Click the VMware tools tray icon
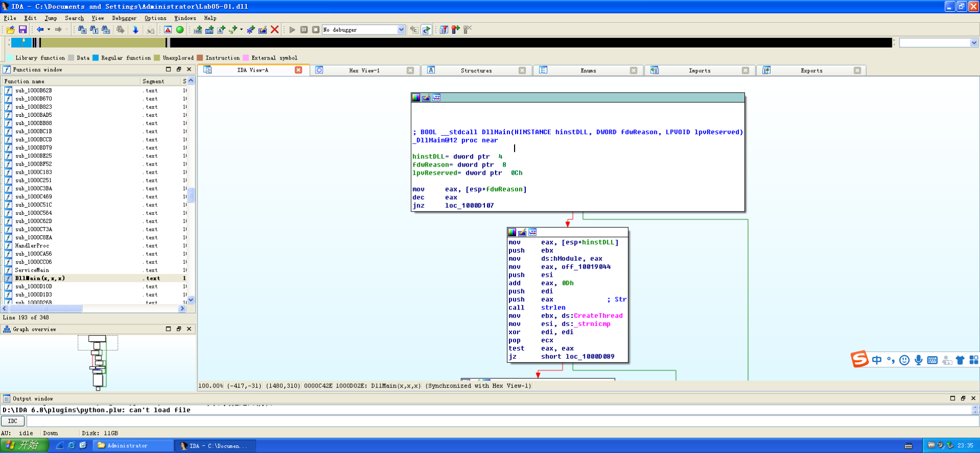Image resolution: width=980 pixels, height=453 pixels. (x=931, y=445)
